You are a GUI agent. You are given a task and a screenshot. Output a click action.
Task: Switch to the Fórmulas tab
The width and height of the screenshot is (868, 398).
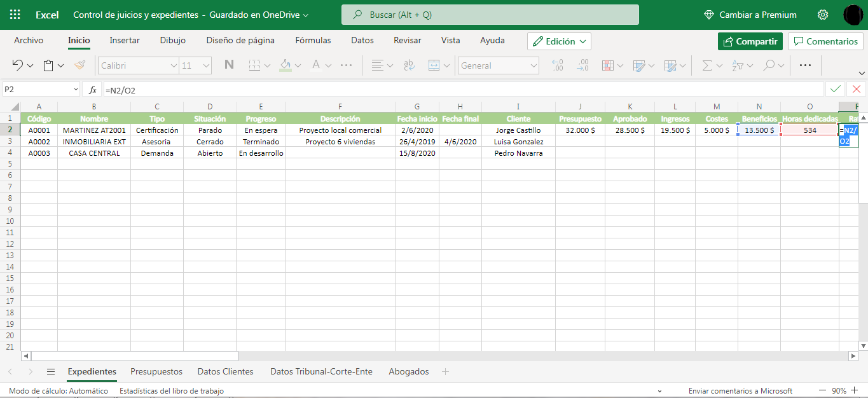tap(313, 40)
